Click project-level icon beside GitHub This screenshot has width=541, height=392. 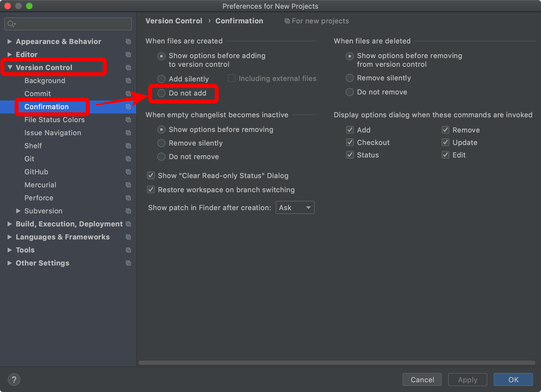tap(128, 172)
